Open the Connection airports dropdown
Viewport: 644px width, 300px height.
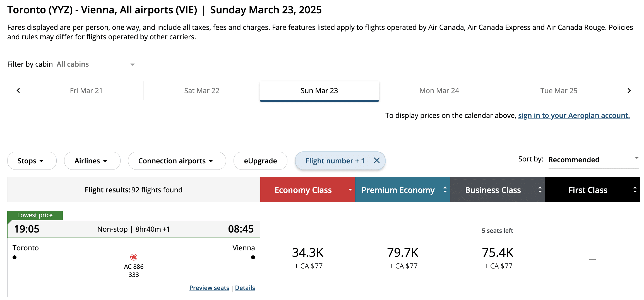click(x=177, y=161)
